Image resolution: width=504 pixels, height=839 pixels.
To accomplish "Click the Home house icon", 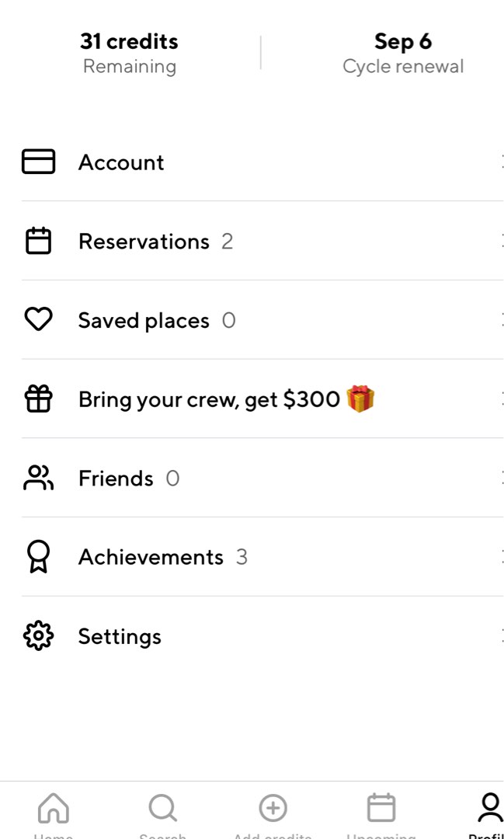I will 54,808.
